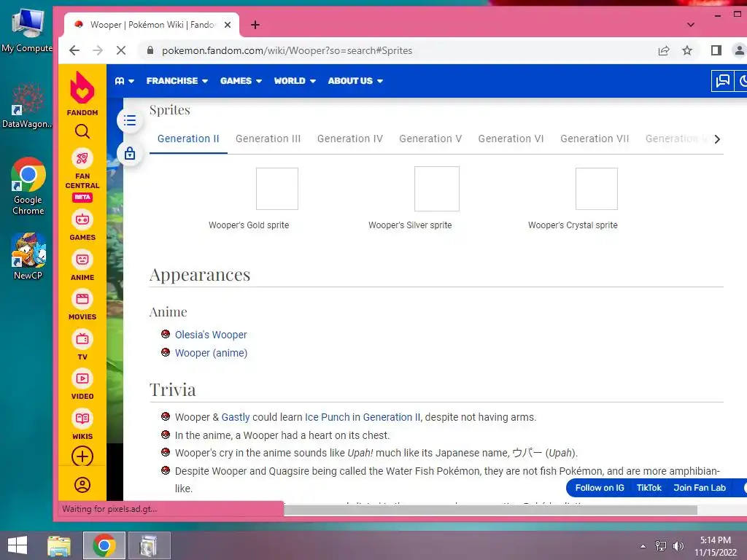
Task: Open the tab search chevron
Action: point(691,25)
